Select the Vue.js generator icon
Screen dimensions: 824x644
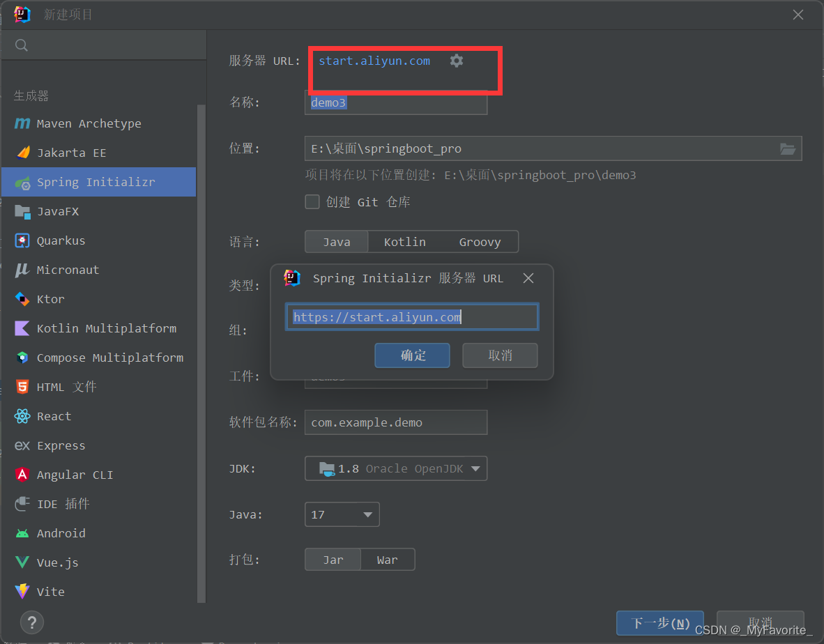coord(22,562)
